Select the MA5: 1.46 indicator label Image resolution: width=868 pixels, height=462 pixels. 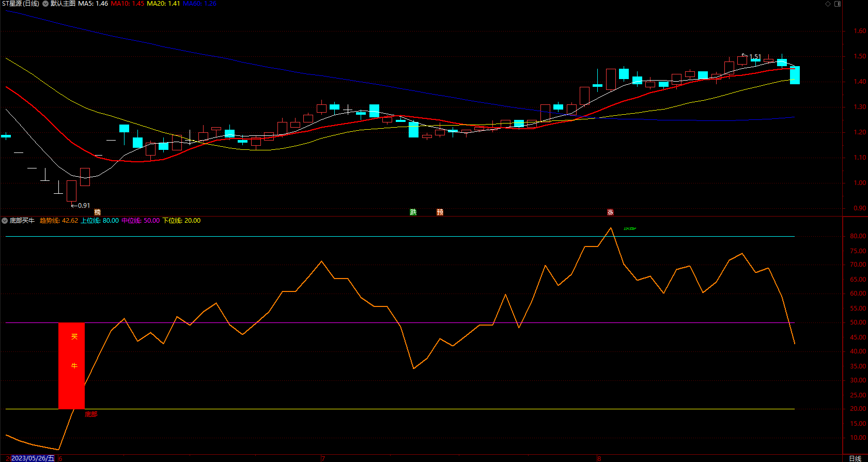pyautogui.click(x=93, y=4)
